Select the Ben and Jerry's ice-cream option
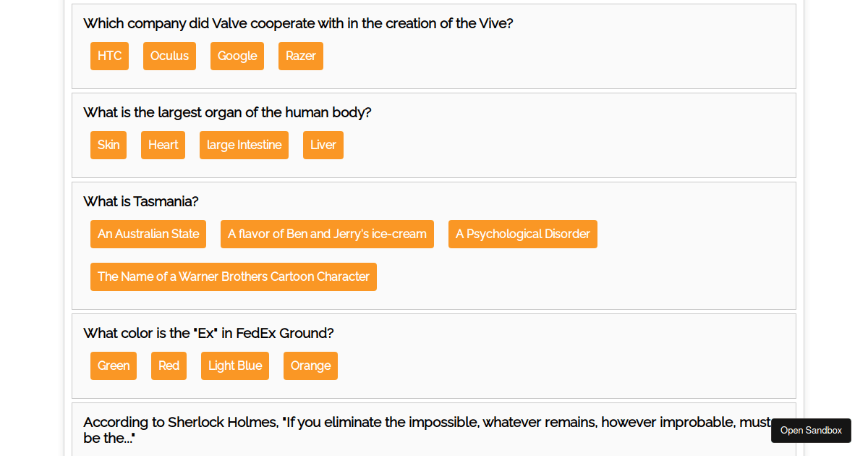Screen dimensions: 868x456 tap(327, 234)
